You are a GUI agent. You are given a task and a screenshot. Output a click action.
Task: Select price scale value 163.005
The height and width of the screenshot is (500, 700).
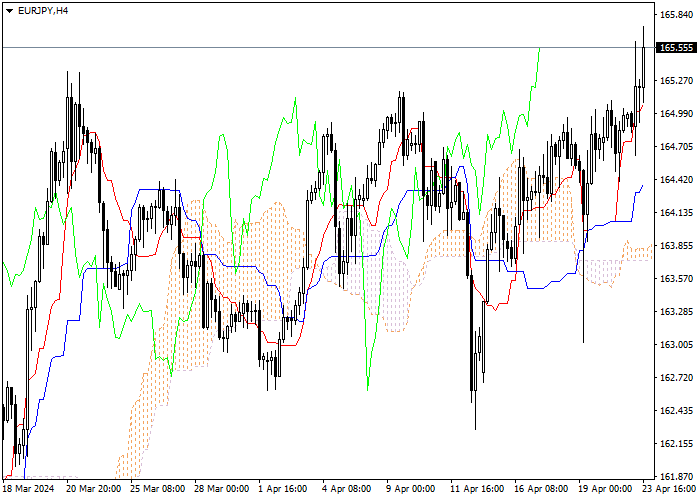676,344
